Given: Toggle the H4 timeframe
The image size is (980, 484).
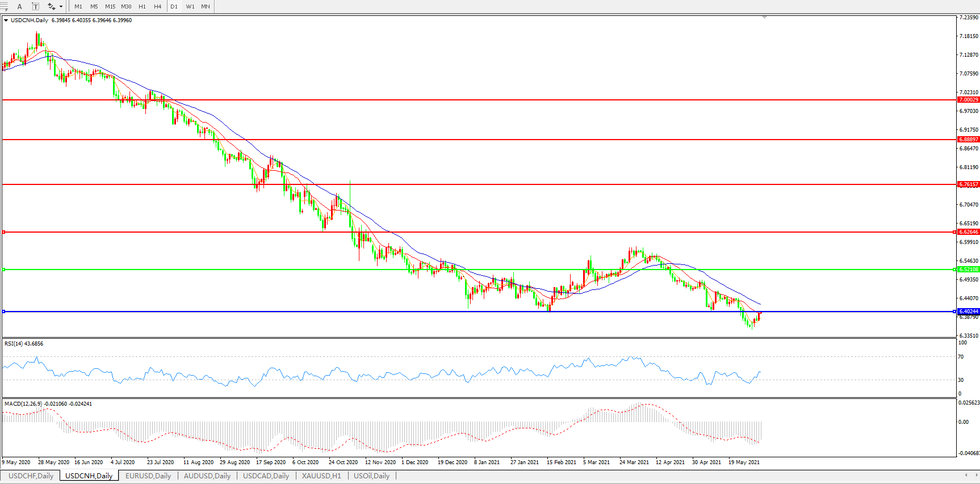Looking at the screenshot, I should pos(158,6).
